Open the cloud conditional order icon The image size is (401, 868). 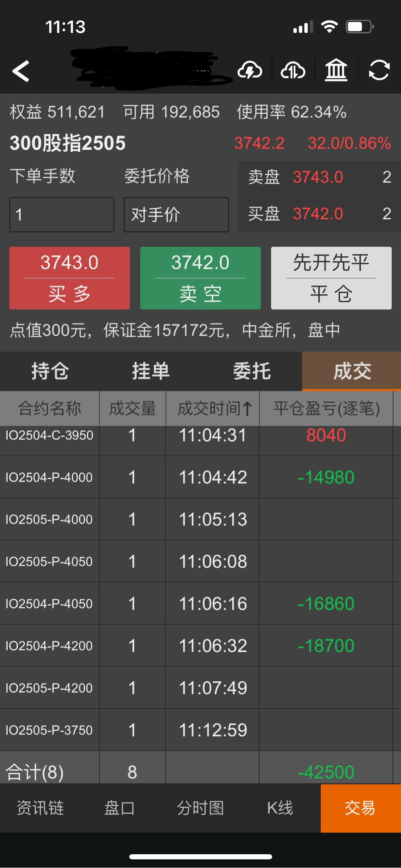pyautogui.click(x=293, y=70)
